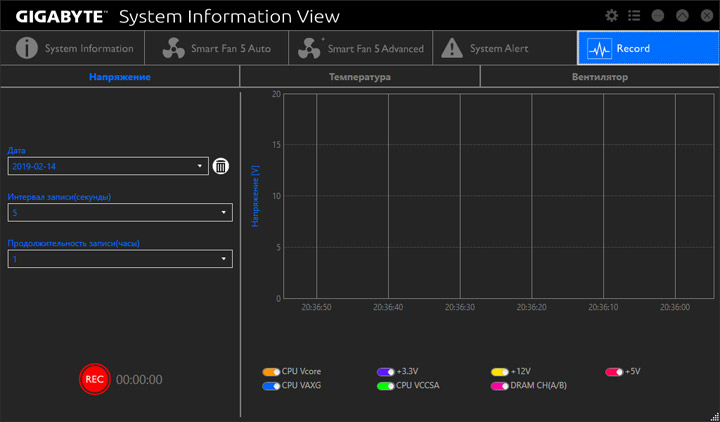Click the 00:00:00 recording timer

(x=139, y=380)
